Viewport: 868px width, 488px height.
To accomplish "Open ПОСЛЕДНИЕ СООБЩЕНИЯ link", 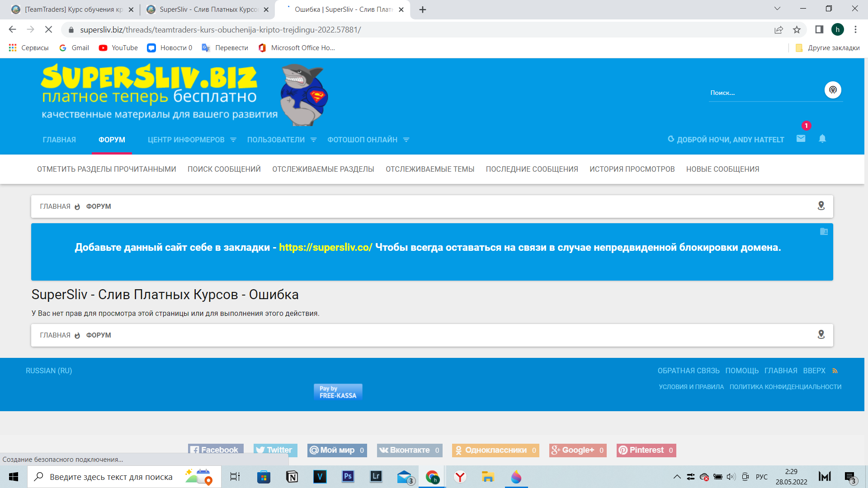I will pos(532,169).
